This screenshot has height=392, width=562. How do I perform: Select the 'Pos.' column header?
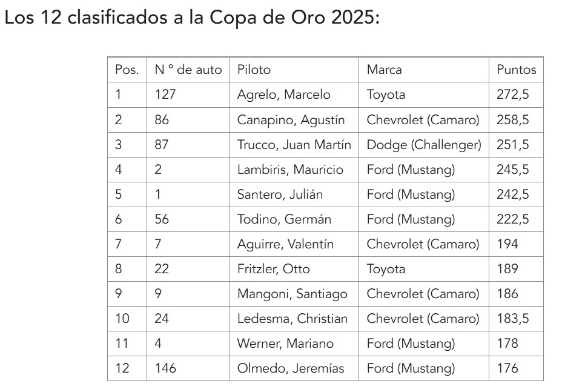(x=127, y=70)
